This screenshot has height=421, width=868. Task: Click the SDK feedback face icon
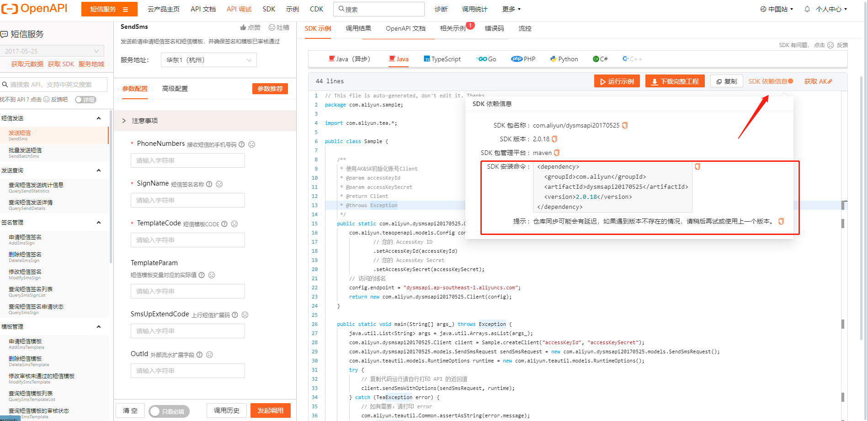(831, 45)
